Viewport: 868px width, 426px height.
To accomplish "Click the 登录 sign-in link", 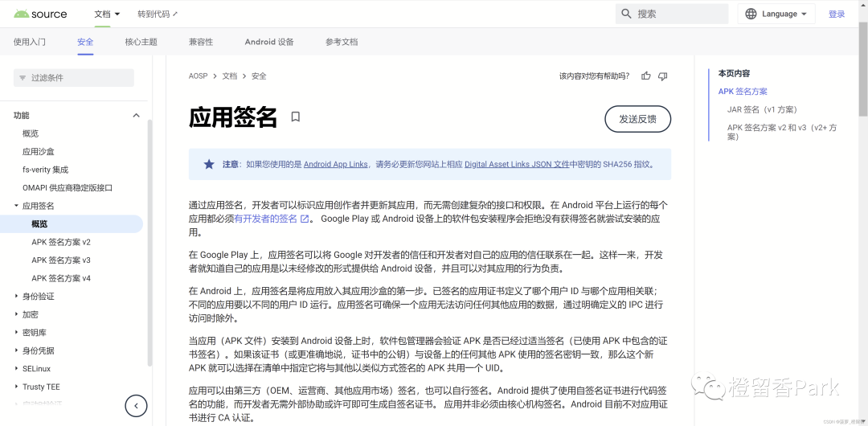I will 837,14.
